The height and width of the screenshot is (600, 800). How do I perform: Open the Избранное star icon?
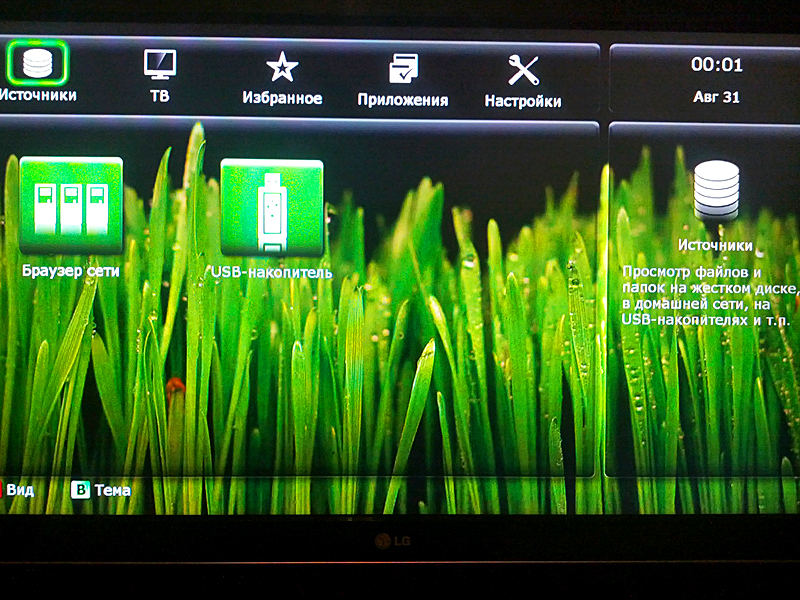click(x=282, y=67)
